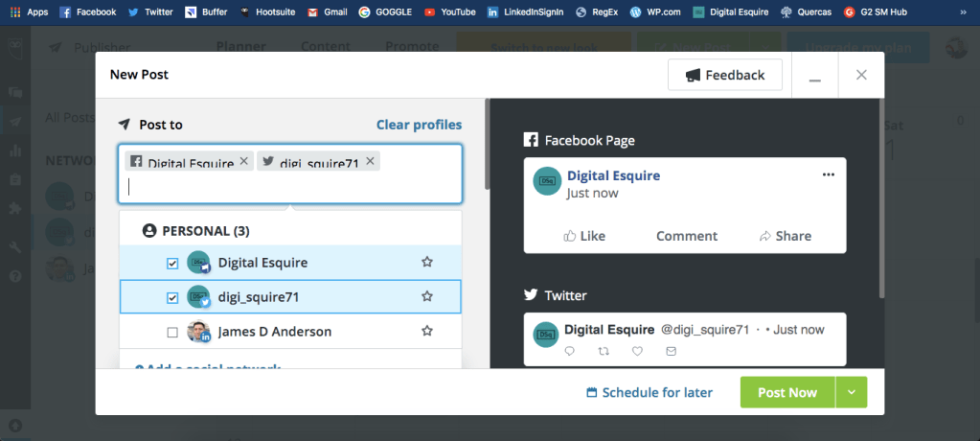The image size is (980, 441).
Task: Uncheck the digi_squire71 profile checkbox
Action: tap(172, 297)
